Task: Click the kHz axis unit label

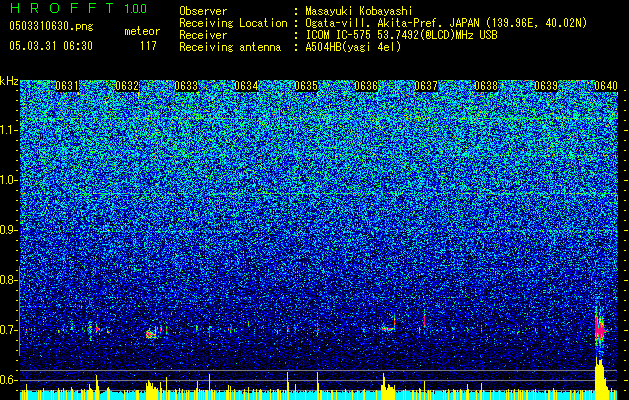Action: tap(9, 81)
